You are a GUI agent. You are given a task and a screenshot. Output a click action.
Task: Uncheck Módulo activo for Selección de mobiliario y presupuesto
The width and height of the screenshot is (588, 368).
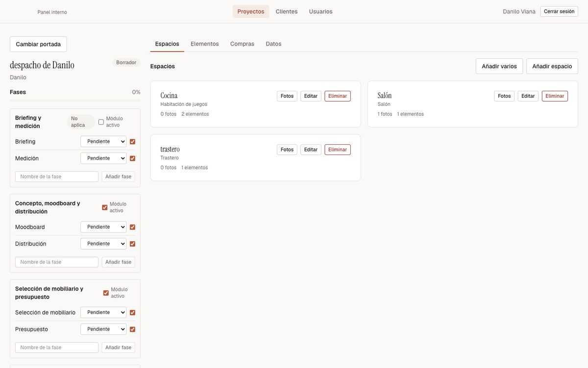[106, 292]
